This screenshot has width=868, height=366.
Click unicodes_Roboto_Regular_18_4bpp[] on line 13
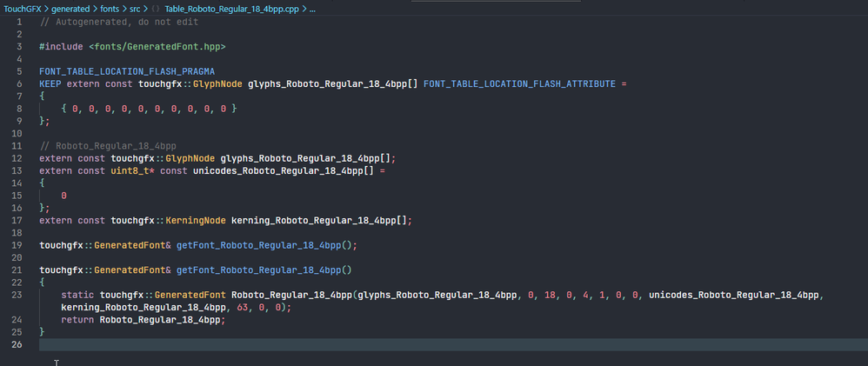coord(284,170)
